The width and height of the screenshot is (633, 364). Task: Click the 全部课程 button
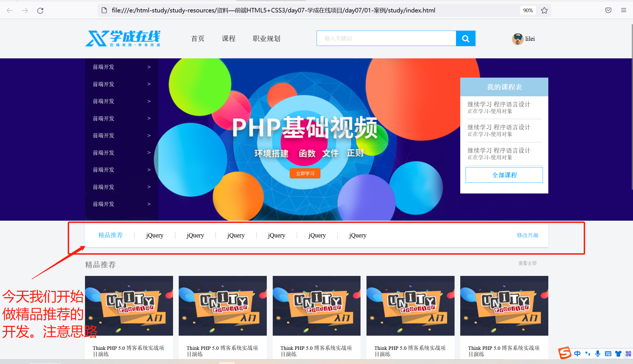[x=504, y=175]
